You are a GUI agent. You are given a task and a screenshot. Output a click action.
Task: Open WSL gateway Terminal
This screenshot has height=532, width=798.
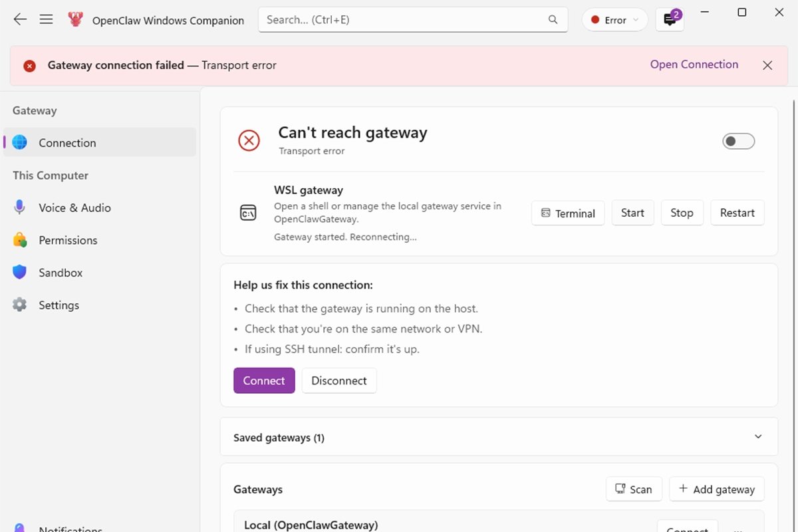568,213
